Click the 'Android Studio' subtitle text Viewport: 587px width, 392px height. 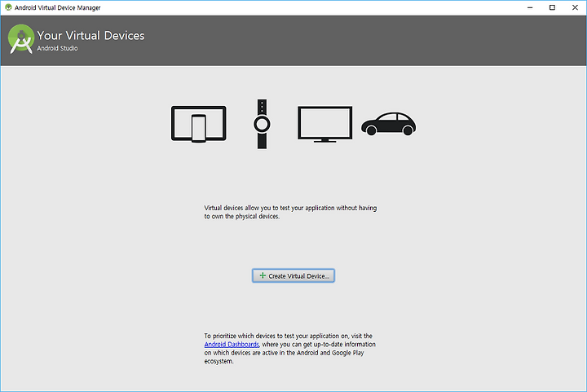tap(57, 48)
